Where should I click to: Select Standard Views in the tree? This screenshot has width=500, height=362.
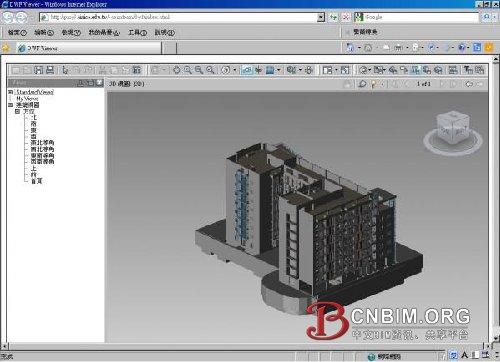(35, 92)
